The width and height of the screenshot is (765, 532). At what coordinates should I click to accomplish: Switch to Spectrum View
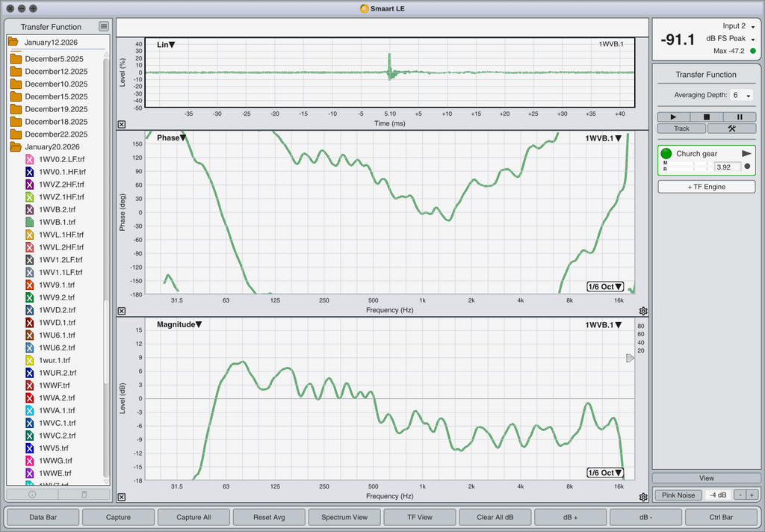pyautogui.click(x=344, y=517)
